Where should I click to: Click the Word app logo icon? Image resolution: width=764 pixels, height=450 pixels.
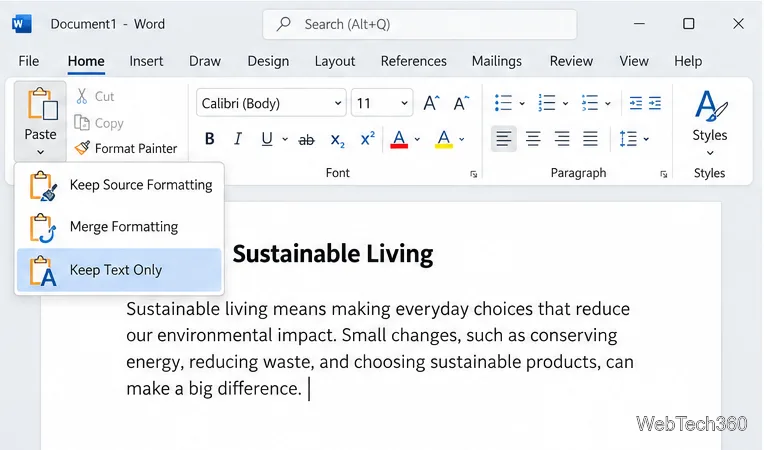[21, 24]
